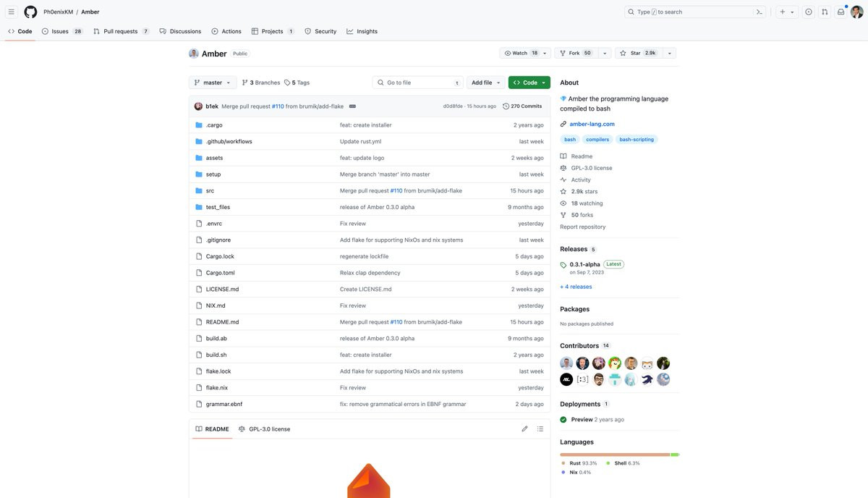
Task: Expand the create new dropdown arrow
Action: 792,12
